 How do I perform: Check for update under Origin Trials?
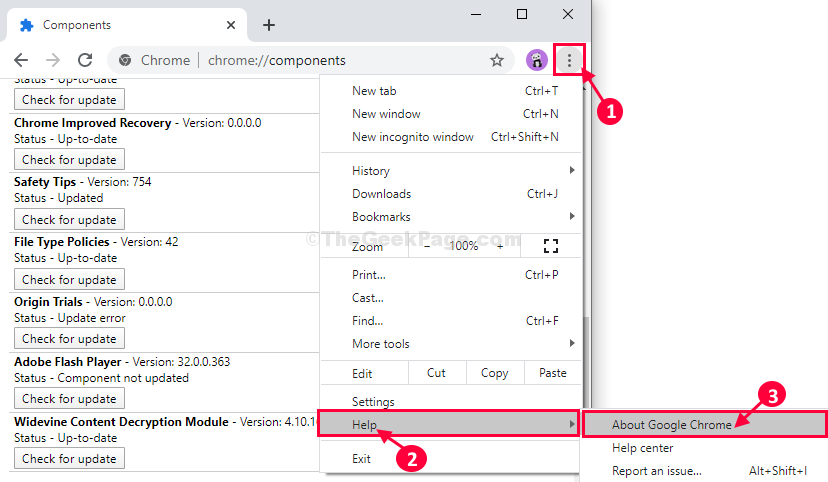coord(69,339)
